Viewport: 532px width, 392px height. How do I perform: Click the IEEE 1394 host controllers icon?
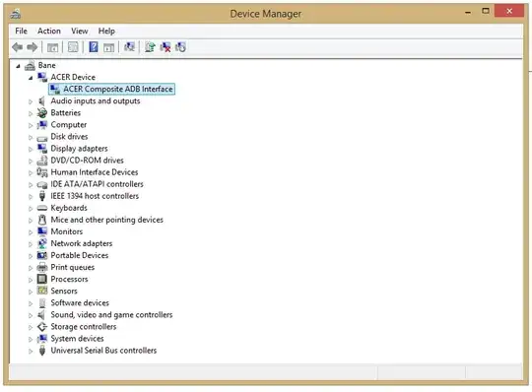pyautogui.click(x=42, y=196)
